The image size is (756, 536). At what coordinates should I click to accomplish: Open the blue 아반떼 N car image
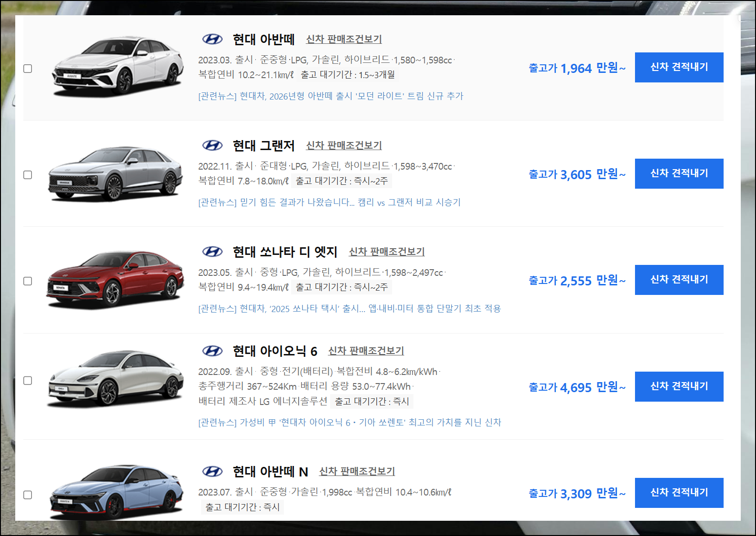pos(117,492)
